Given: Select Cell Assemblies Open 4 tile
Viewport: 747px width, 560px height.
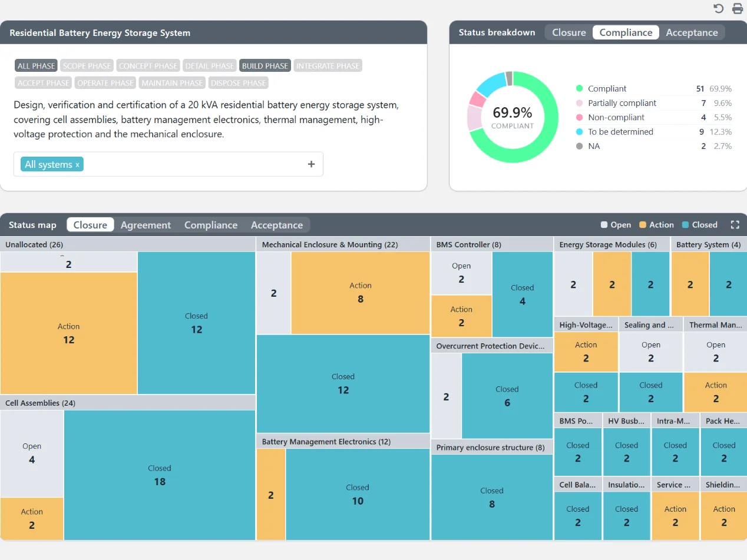Looking at the screenshot, I should pos(32,453).
